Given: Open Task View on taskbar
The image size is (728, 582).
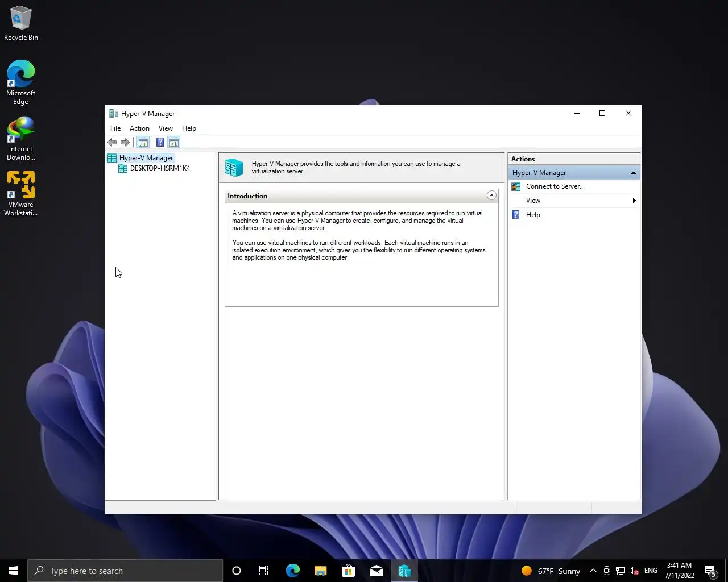Looking at the screenshot, I should coord(264,571).
